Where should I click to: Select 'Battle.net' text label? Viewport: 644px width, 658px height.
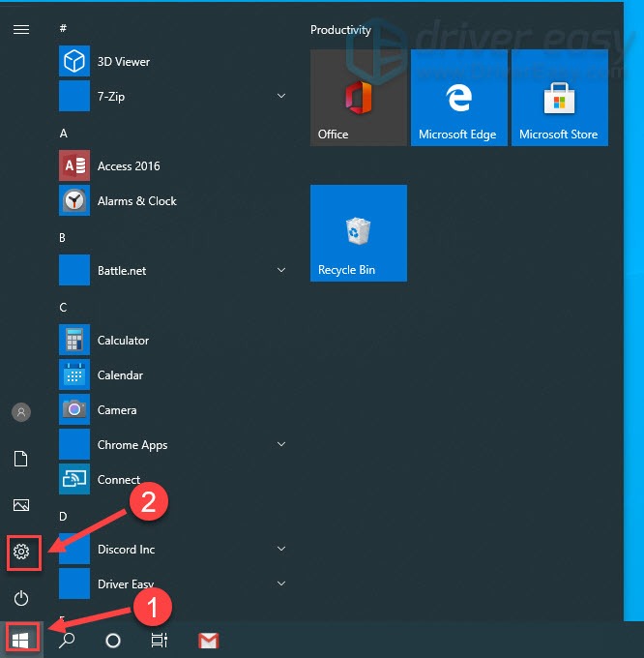(122, 271)
